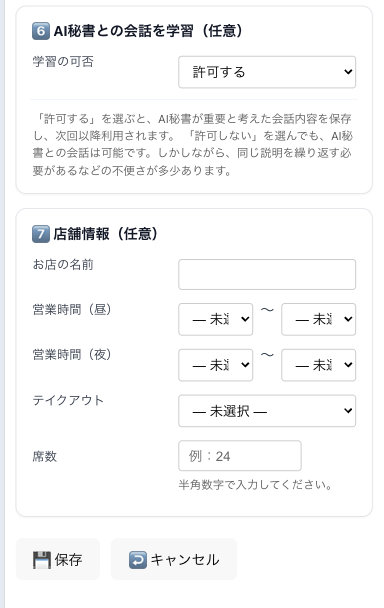384x608 pixels.
Task: Click the number 6 section badge
Action: point(41,31)
